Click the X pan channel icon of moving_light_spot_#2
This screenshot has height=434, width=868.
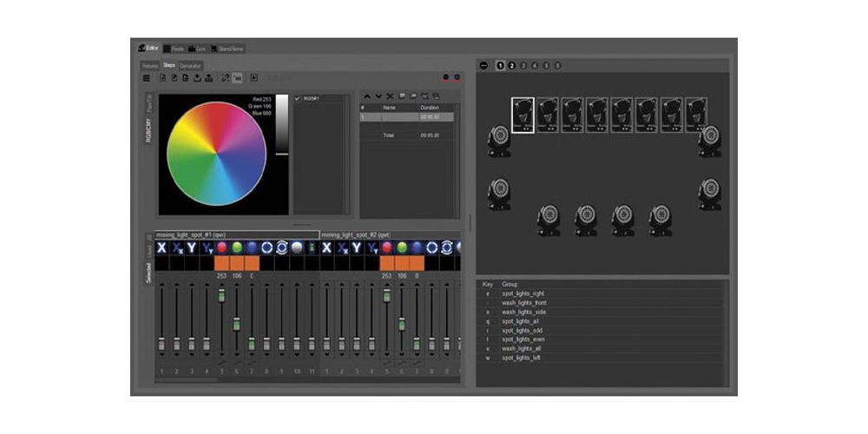(326, 247)
